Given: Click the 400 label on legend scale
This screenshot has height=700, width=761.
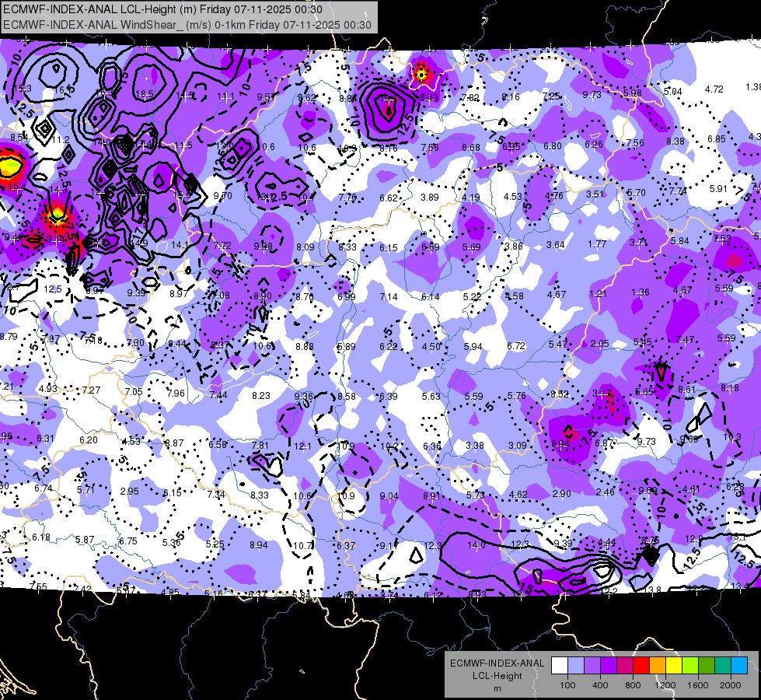Looking at the screenshot, I should (x=600, y=685).
